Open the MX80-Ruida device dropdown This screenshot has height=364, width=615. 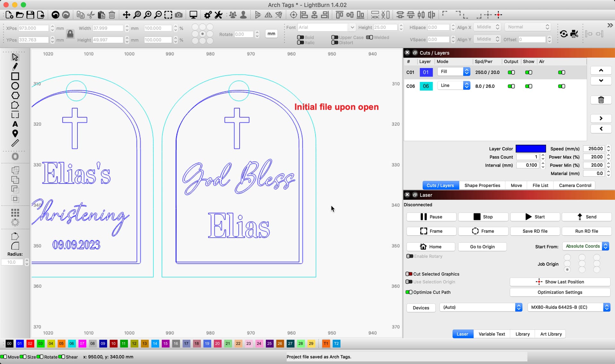coord(569,307)
